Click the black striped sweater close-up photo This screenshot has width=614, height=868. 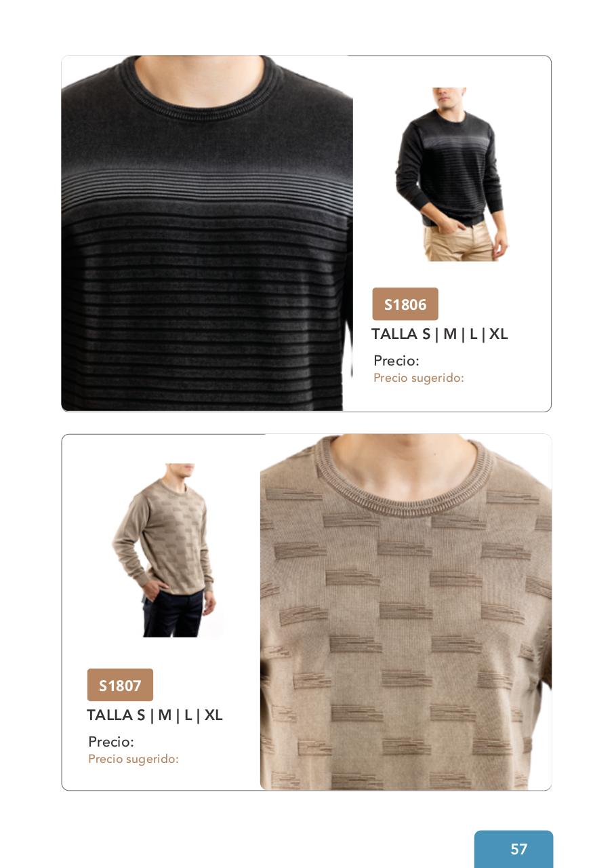pyautogui.click(x=207, y=233)
